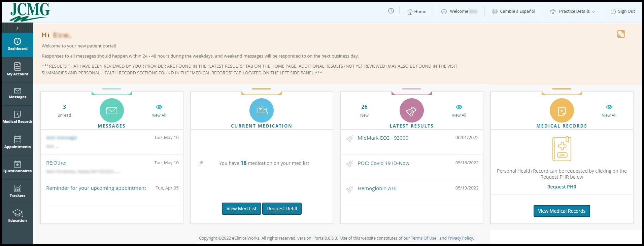Click View All eye icon for Messages
The width and height of the screenshot is (644, 246).
click(159, 107)
